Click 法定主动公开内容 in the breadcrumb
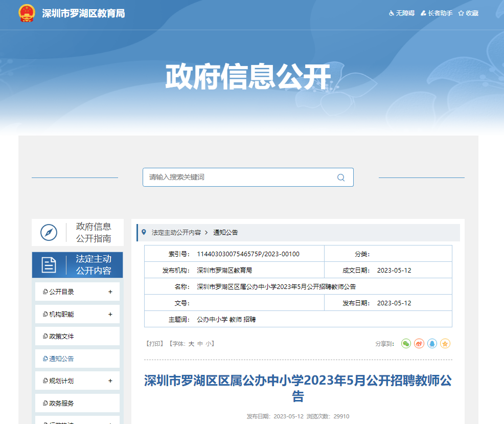 pyautogui.click(x=176, y=232)
